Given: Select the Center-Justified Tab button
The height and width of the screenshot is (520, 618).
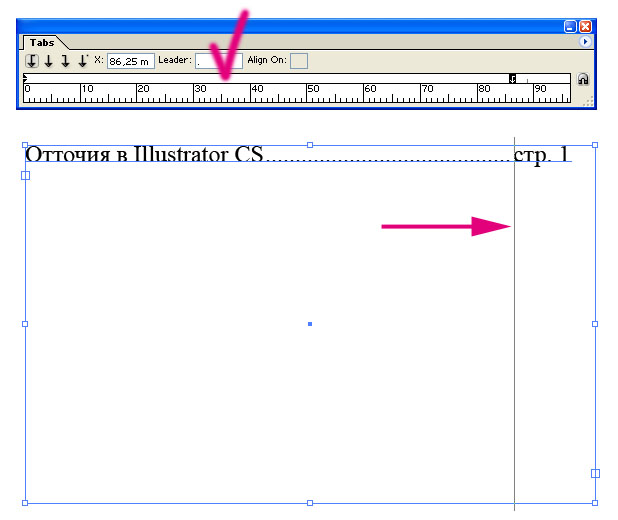Looking at the screenshot, I should [48, 61].
